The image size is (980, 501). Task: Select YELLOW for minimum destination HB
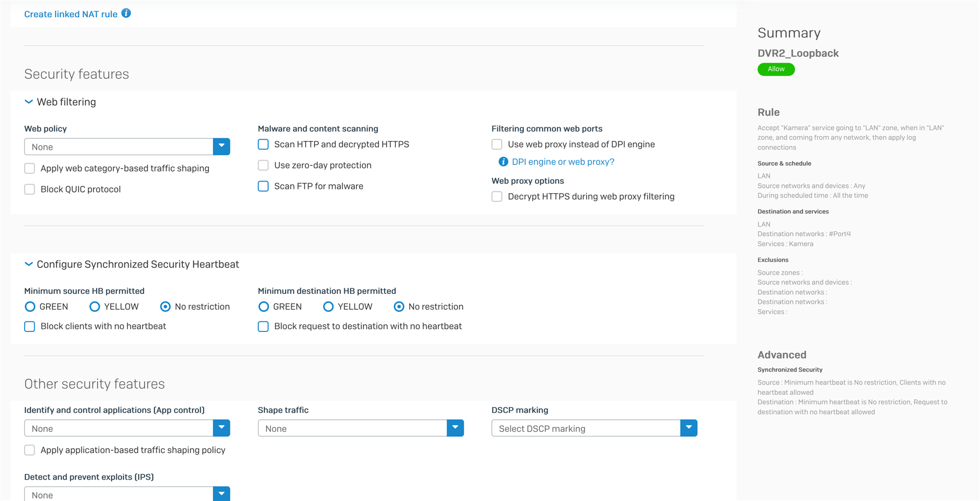328,306
